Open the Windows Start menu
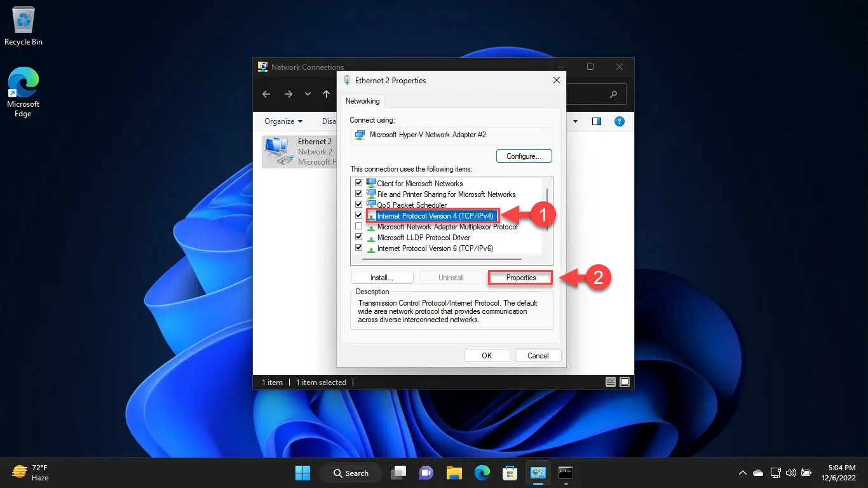 [302, 473]
